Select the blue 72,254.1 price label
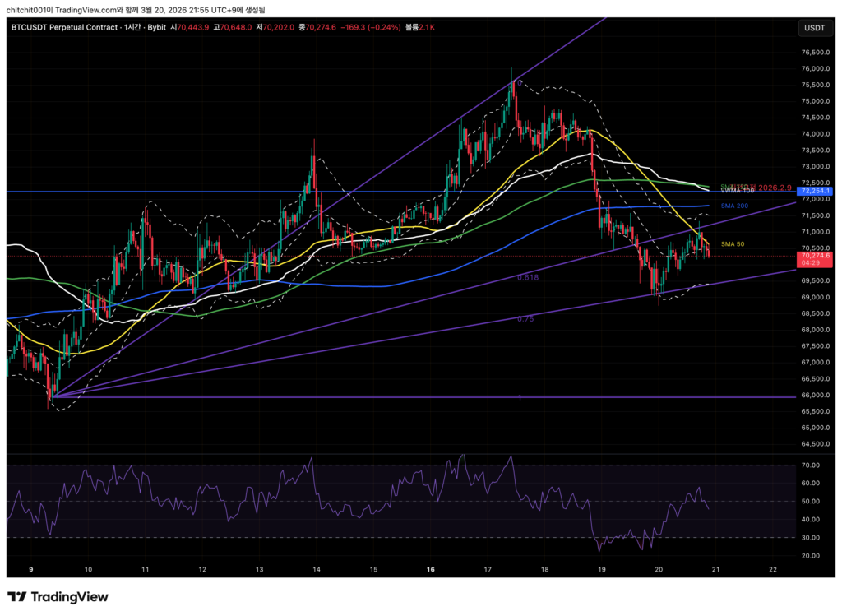The width and height of the screenshot is (842, 616). click(815, 191)
